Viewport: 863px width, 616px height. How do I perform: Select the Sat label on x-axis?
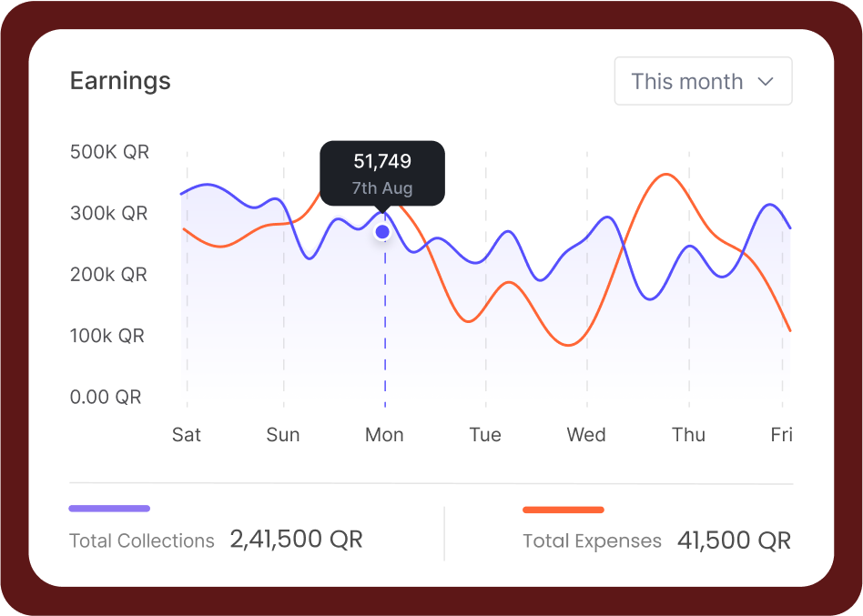coord(187,435)
